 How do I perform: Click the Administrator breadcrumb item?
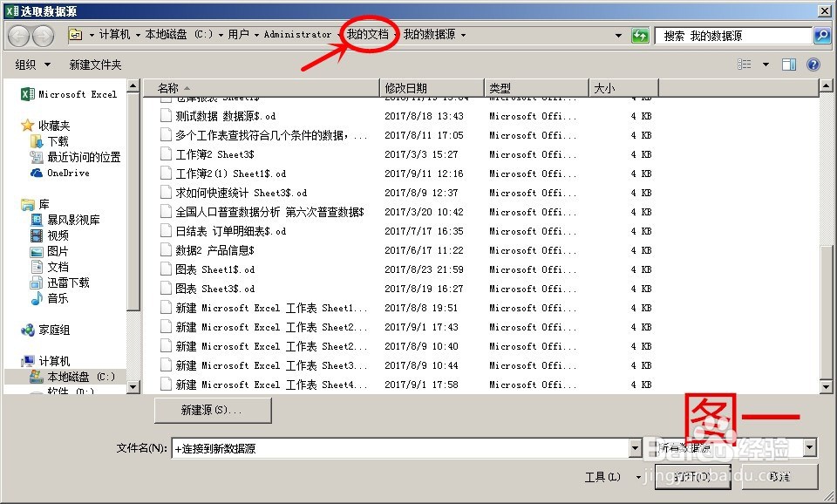tap(297, 35)
